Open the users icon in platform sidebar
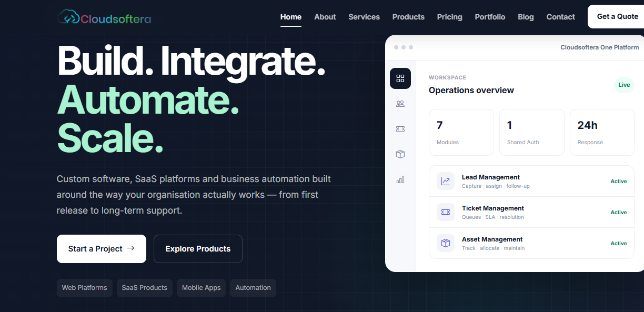 [400, 104]
